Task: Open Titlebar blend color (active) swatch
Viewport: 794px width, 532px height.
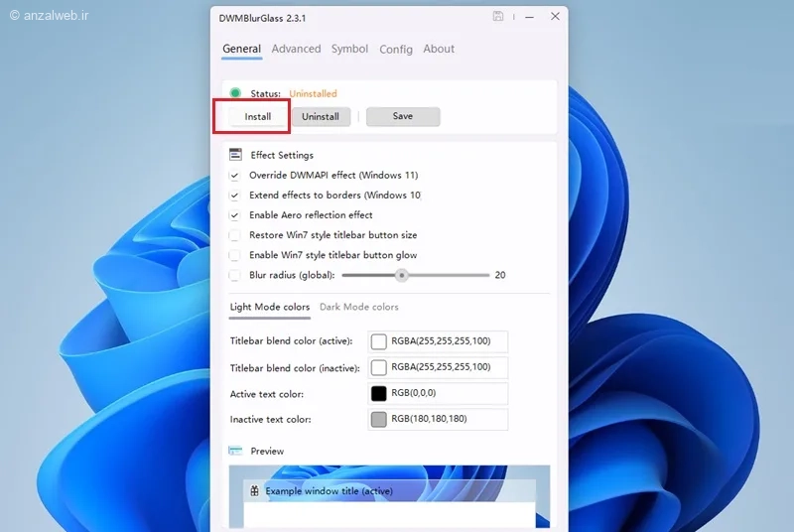Action: [378, 341]
